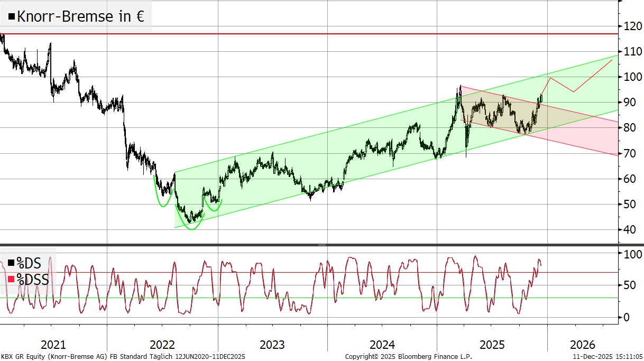Click the red %DSS legend square

pos(11,279)
